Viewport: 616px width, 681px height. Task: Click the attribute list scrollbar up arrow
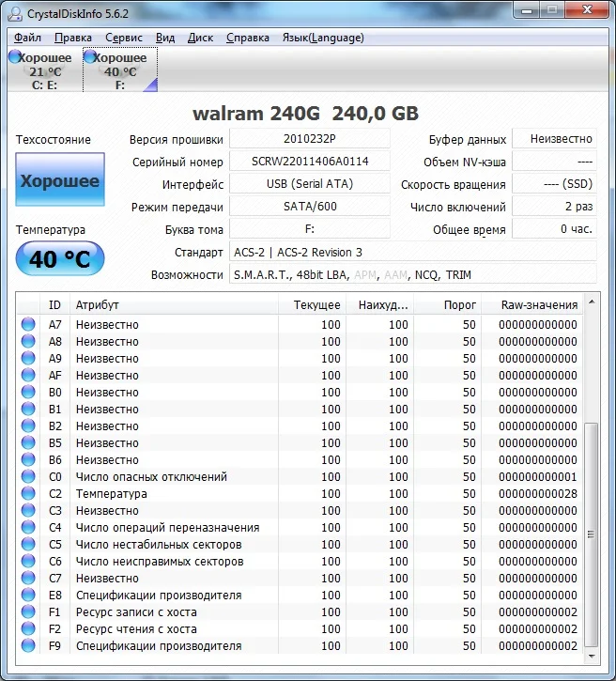tap(592, 302)
